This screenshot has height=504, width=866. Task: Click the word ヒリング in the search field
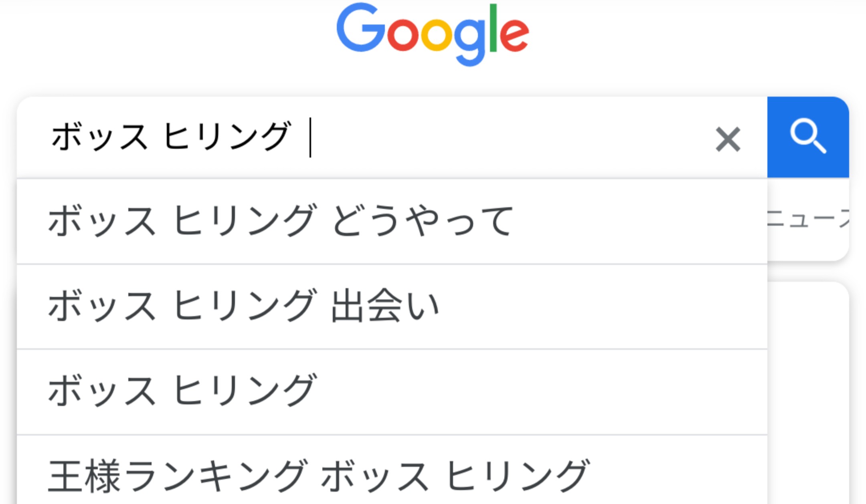click(x=227, y=137)
